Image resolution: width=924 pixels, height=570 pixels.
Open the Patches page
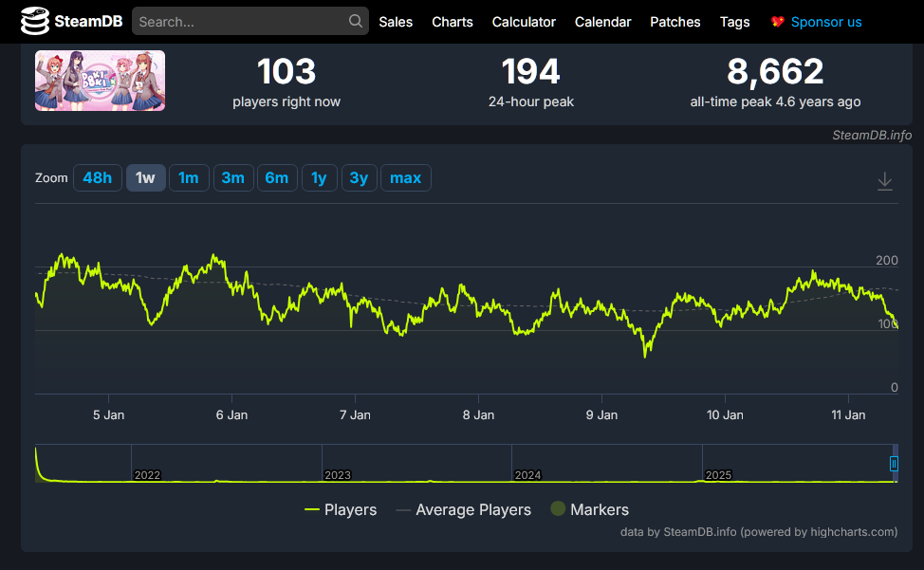tap(675, 22)
